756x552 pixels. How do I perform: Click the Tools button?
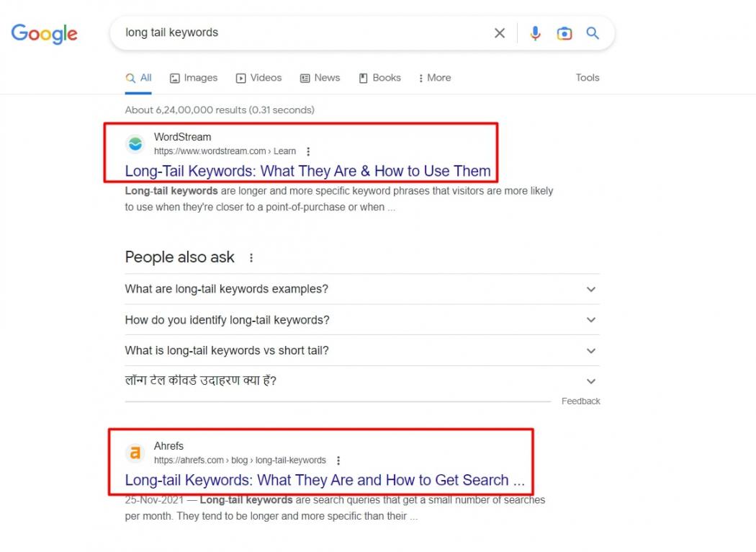[587, 78]
